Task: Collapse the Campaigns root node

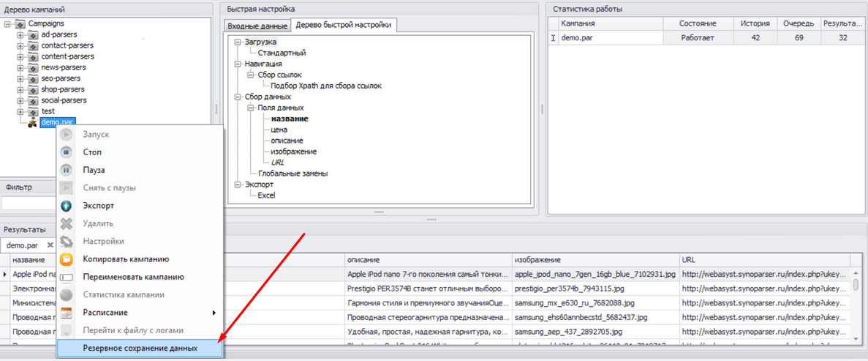Action: click(x=7, y=23)
